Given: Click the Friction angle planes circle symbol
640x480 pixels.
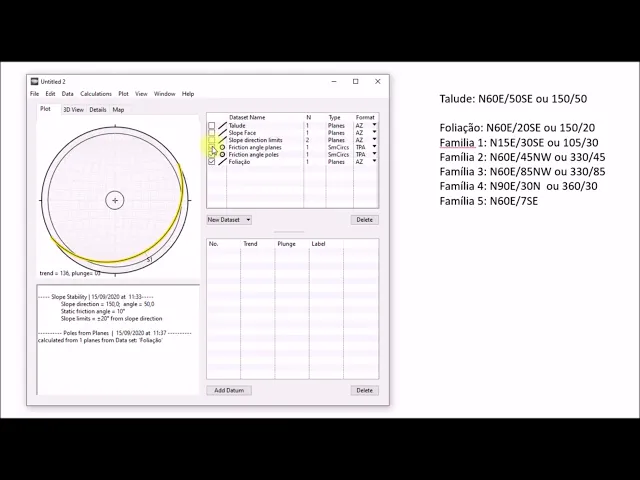Looking at the screenshot, I should 222,147.
